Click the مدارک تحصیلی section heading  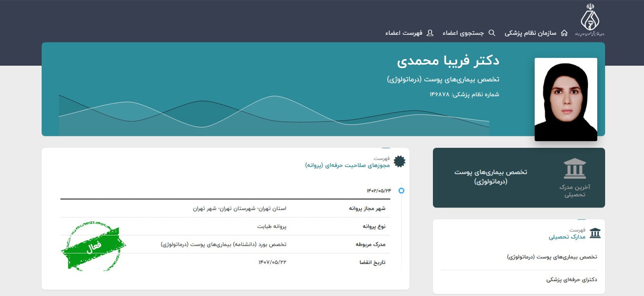coord(567,237)
